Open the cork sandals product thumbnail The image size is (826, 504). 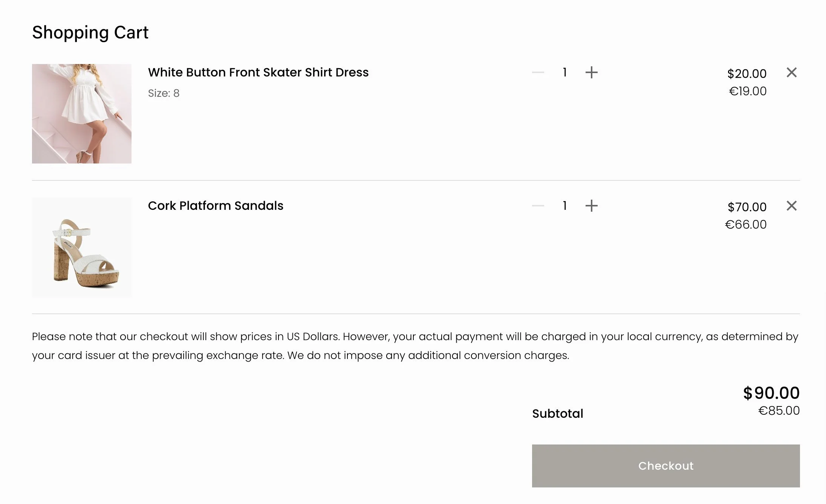pos(82,247)
